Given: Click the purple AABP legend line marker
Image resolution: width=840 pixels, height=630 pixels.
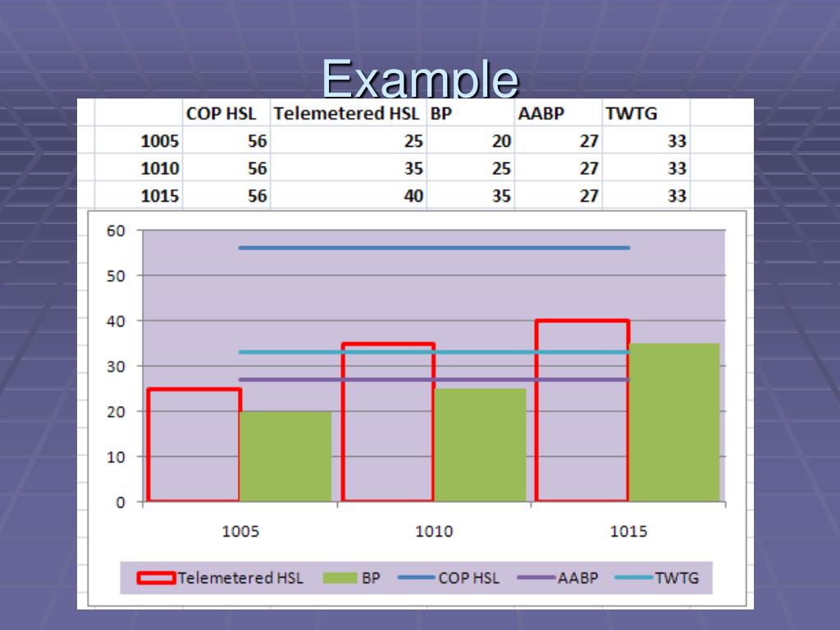Looking at the screenshot, I should tap(536, 577).
